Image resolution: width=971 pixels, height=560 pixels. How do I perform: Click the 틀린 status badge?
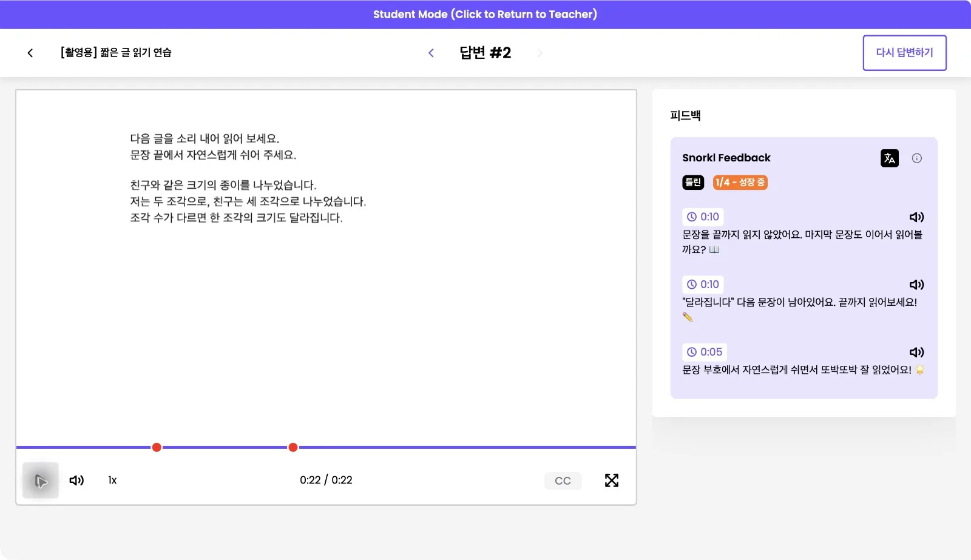pyautogui.click(x=693, y=183)
